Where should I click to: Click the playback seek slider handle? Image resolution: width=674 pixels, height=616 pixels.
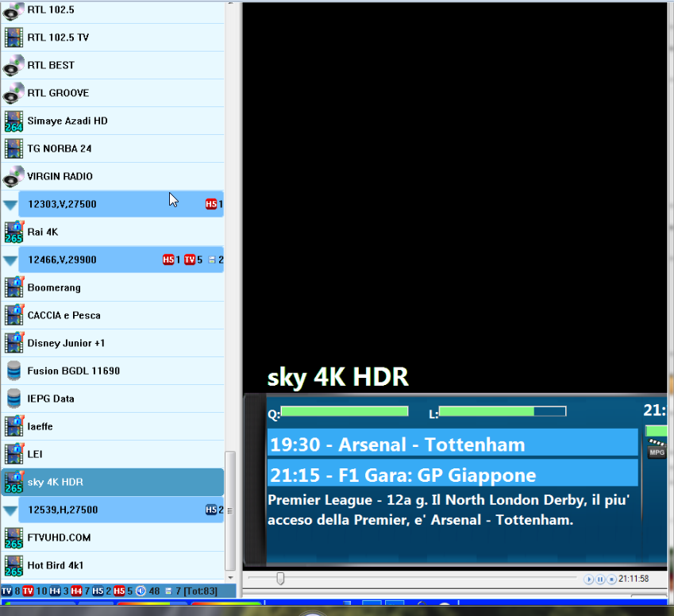pos(280,579)
